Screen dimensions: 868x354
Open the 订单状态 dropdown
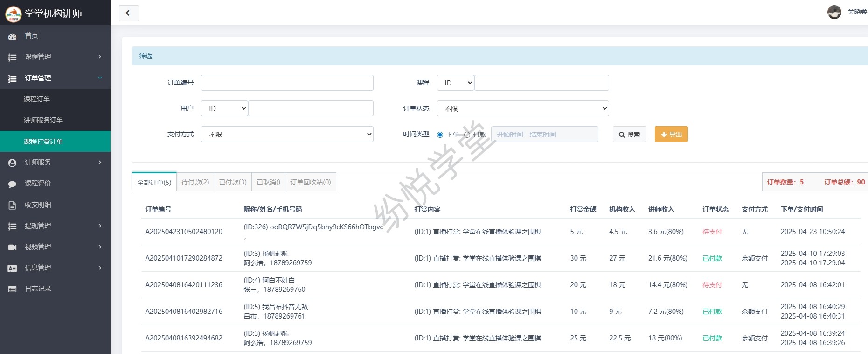coord(522,108)
